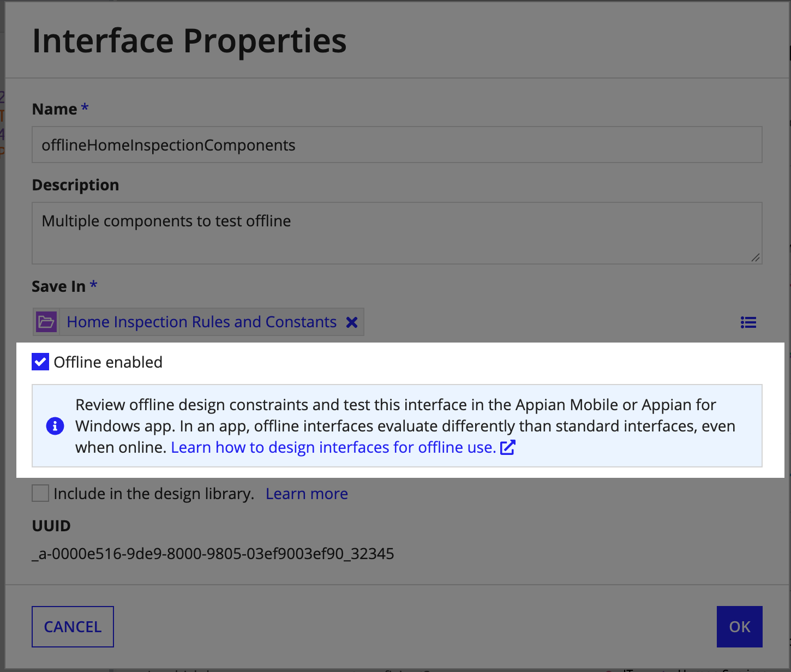This screenshot has width=791, height=672.
Task: Open the folder browse list icon
Action: (x=748, y=322)
